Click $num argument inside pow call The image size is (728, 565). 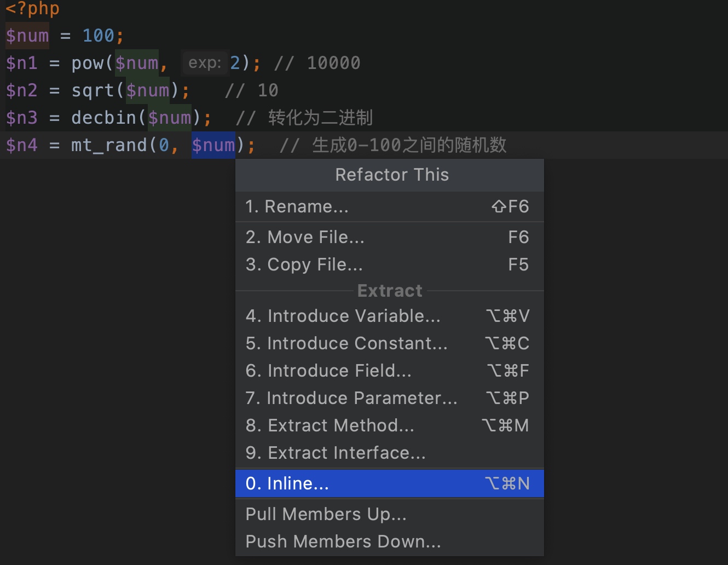tap(137, 63)
